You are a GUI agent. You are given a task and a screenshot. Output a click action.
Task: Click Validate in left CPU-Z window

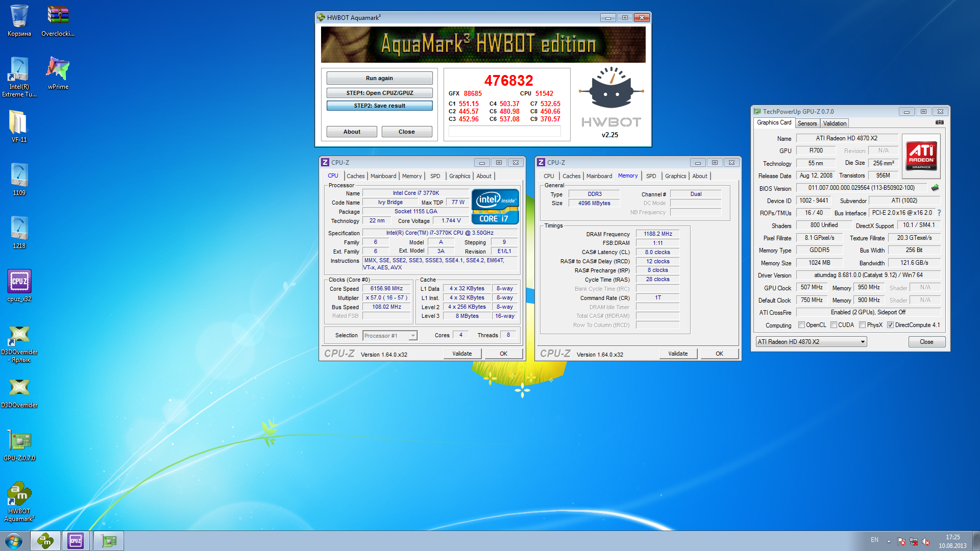(462, 354)
